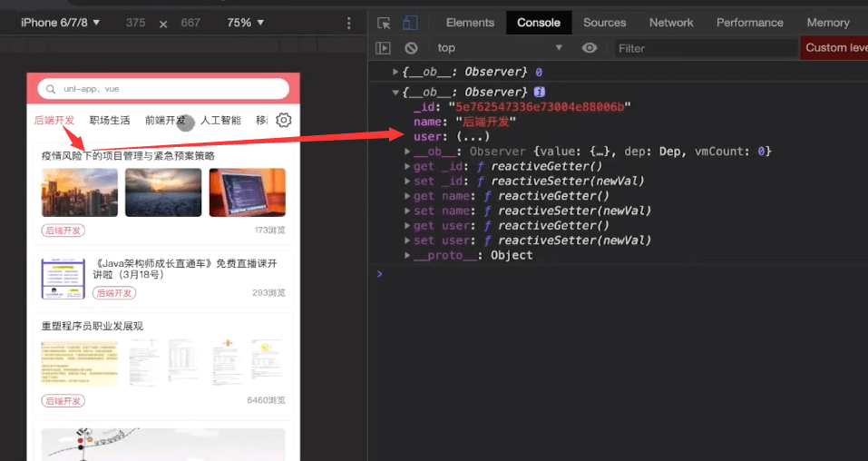The width and height of the screenshot is (868, 461).
Task: Expand the set name reactiveSetter entry
Action: (407, 211)
